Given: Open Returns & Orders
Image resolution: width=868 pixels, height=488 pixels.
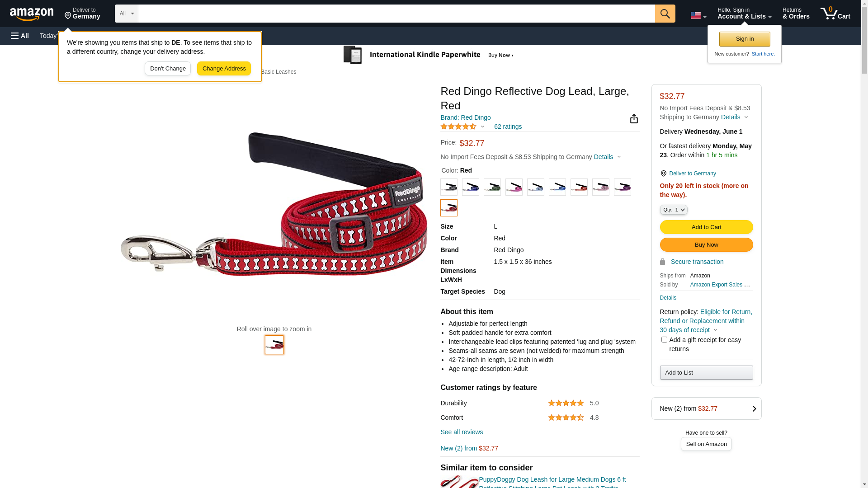Looking at the screenshot, I should (796, 14).
